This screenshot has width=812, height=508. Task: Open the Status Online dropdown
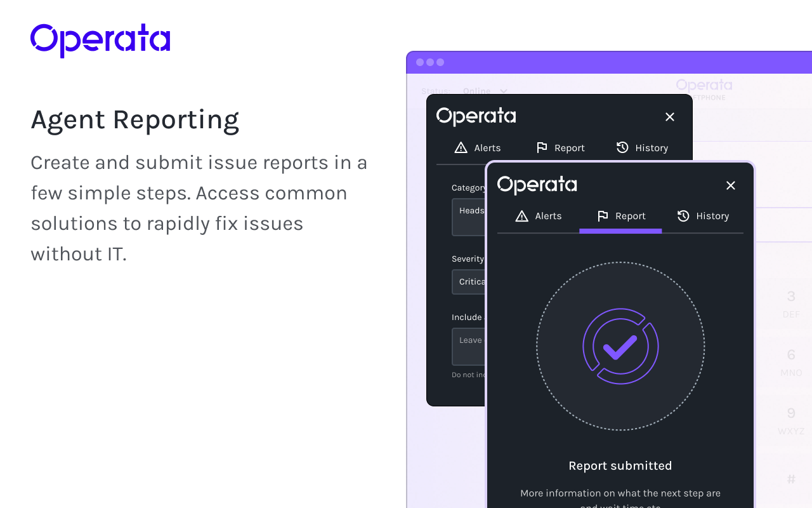pyautogui.click(x=485, y=91)
